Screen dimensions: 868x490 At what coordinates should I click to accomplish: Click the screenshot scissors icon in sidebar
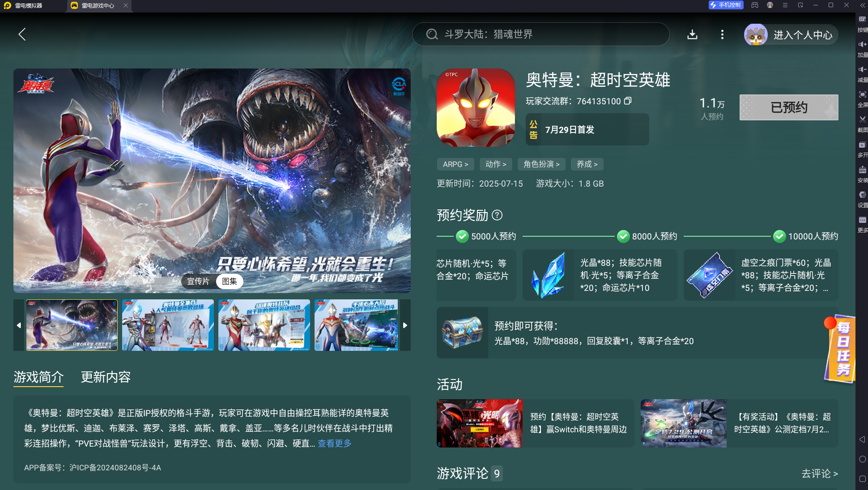[862, 119]
